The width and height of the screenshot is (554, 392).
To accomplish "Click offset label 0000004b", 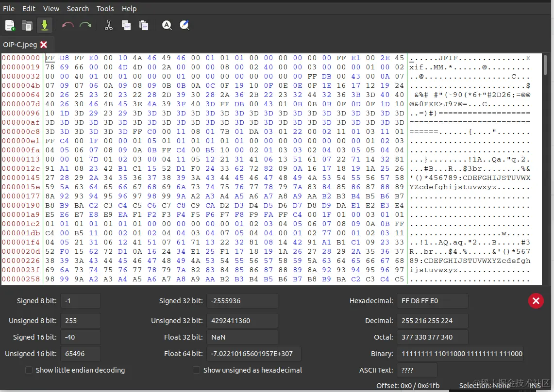I will point(21,85).
